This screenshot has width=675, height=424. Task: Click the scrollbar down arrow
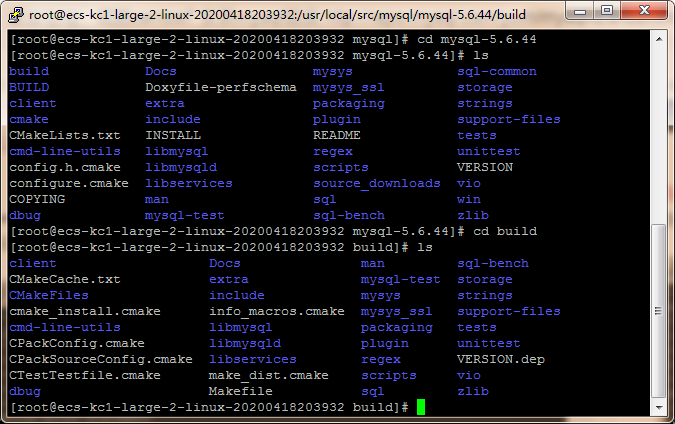(x=659, y=407)
